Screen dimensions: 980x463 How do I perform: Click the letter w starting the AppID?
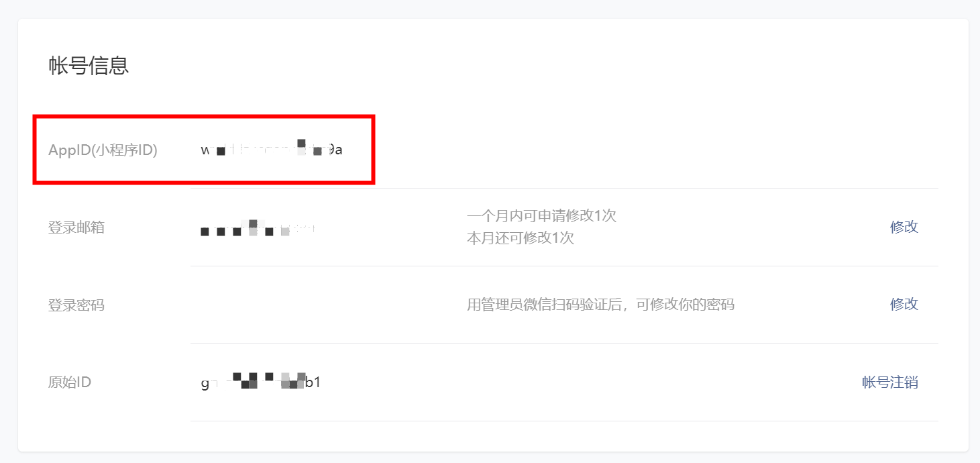coord(206,150)
